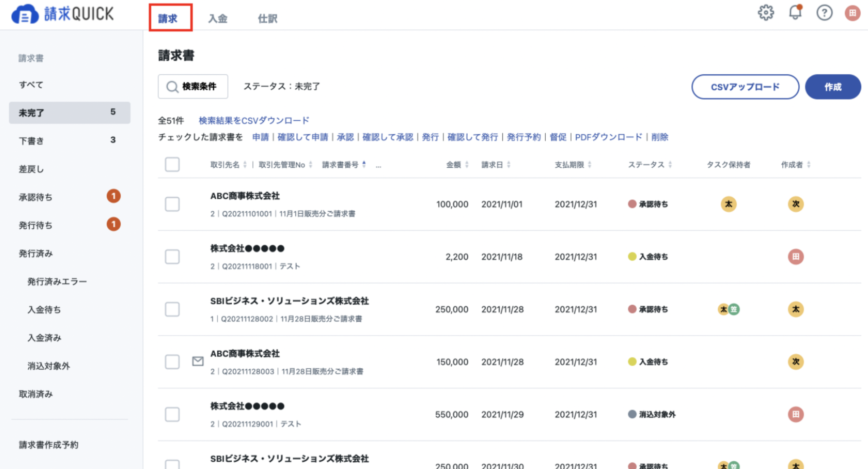Sort by the 請求日 column header
Viewport: 868px width, 469px height.
[495, 165]
